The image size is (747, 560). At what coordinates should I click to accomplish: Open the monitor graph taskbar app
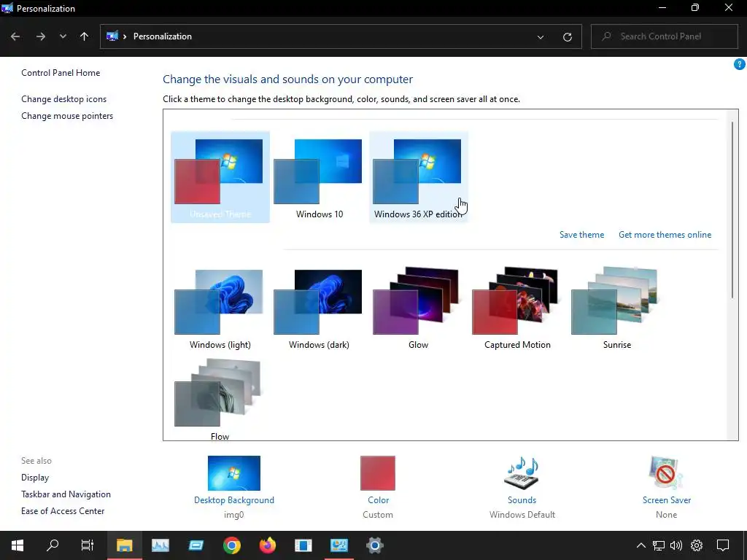point(160,545)
